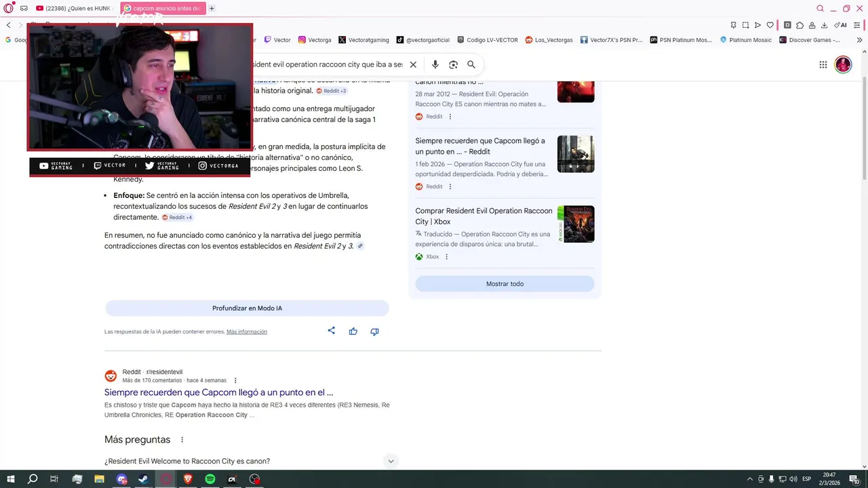This screenshot has height=488, width=868.
Task: Open options for the Xbox source
Action: click(446, 257)
